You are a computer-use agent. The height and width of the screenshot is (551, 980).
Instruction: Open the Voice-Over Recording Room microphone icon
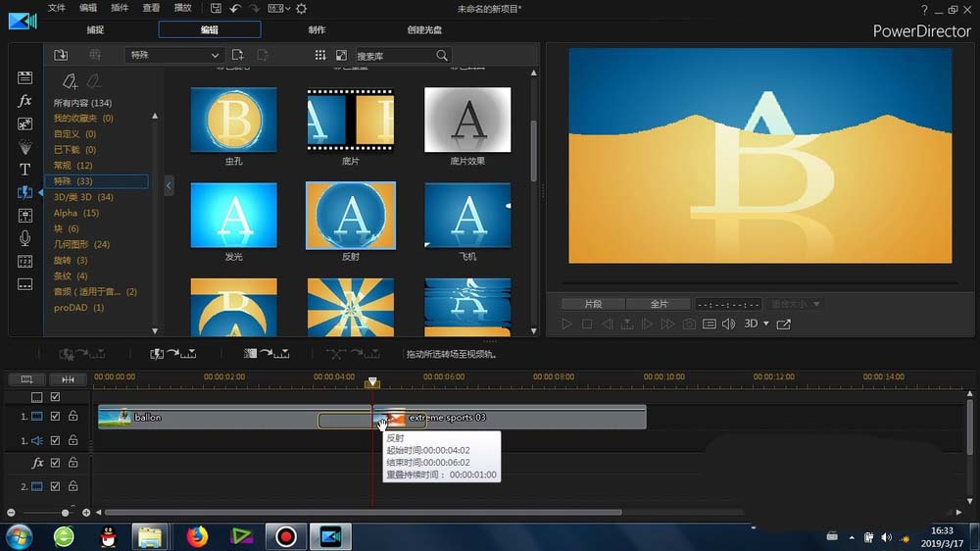pyautogui.click(x=24, y=238)
